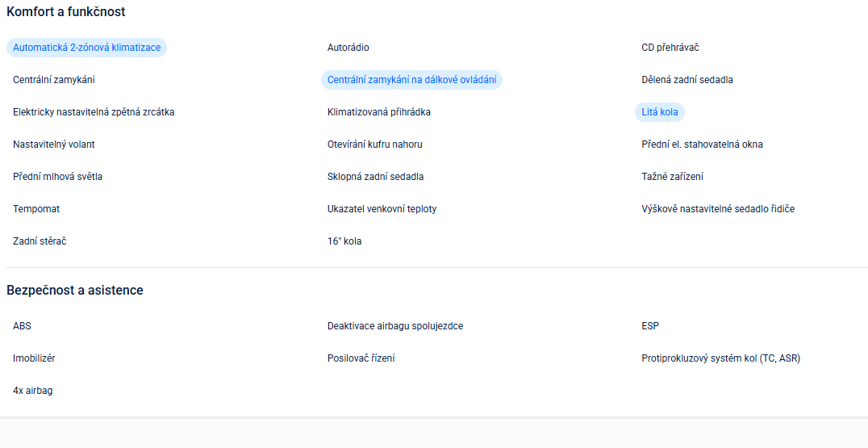Toggle the Automatická 2-zónová klimatizace chip

point(86,48)
